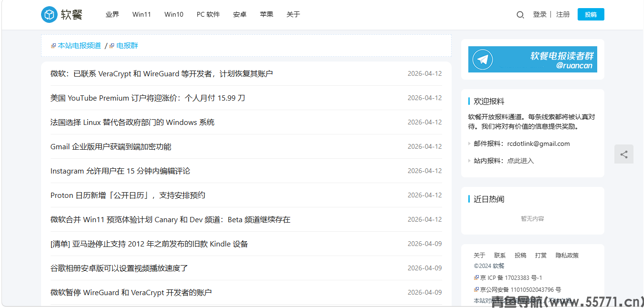Click the Telegram paper-plane icon in banner
The height and width of the screenshot is (308, 644).
click(x=483, y=60)
